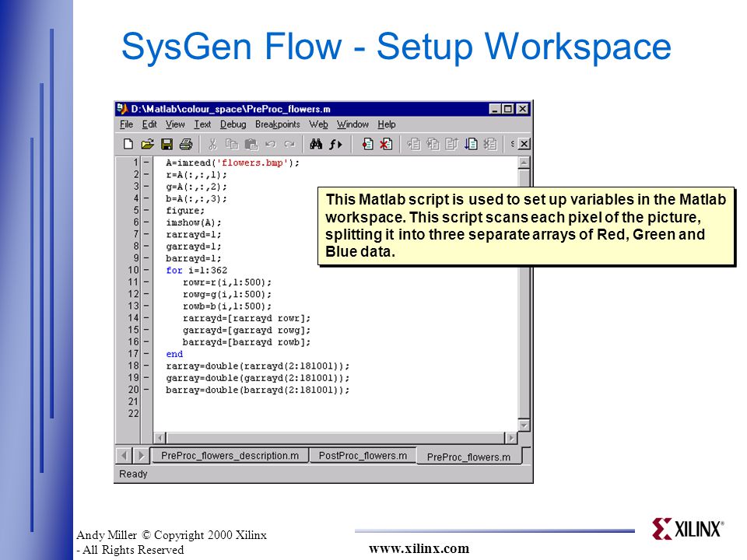Open the Edit menu

coord(149,124)
